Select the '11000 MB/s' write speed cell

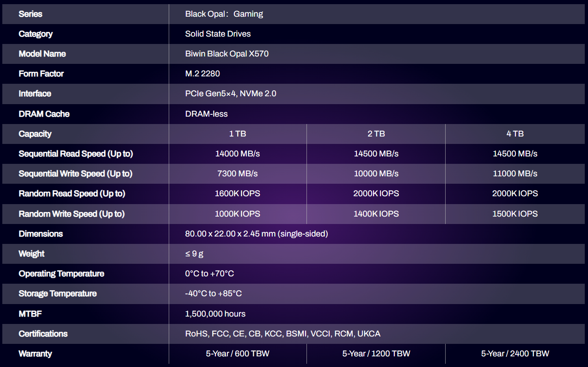tap(515, 174)
